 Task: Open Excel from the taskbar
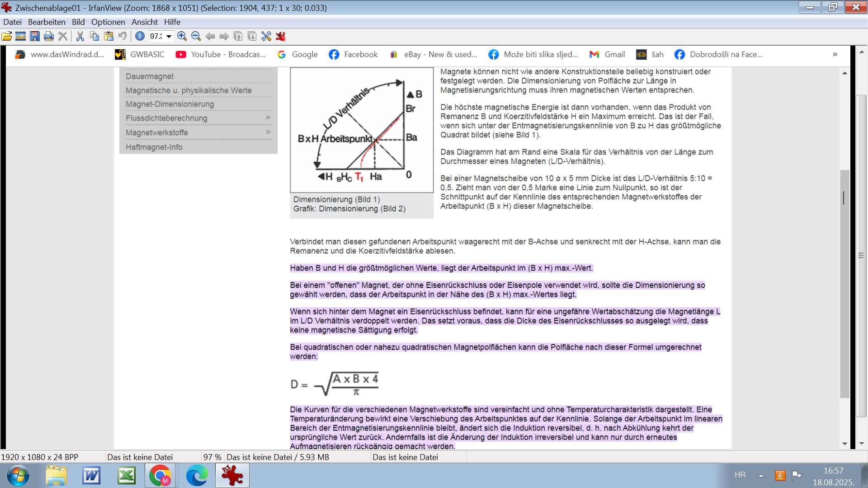[x=127, y=476]
